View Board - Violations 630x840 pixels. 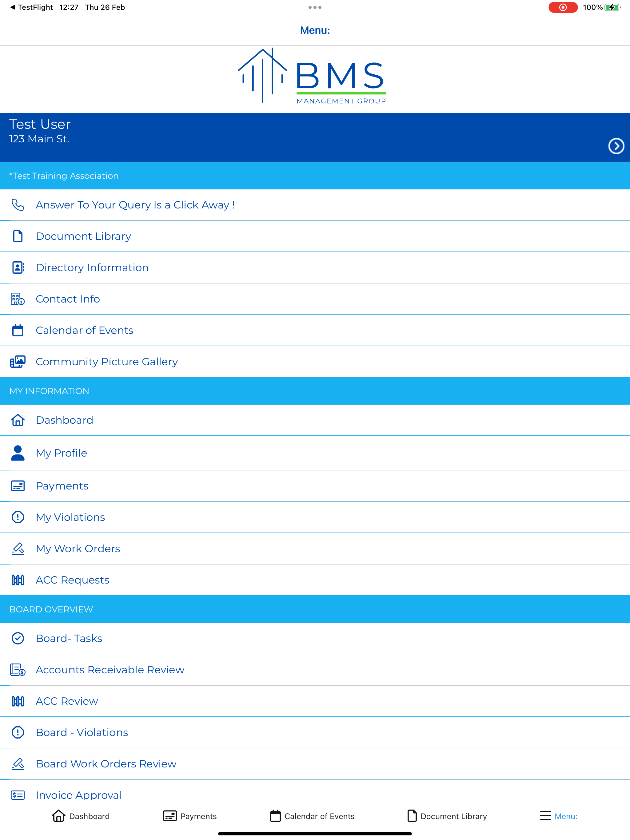(x=315, y=732)
